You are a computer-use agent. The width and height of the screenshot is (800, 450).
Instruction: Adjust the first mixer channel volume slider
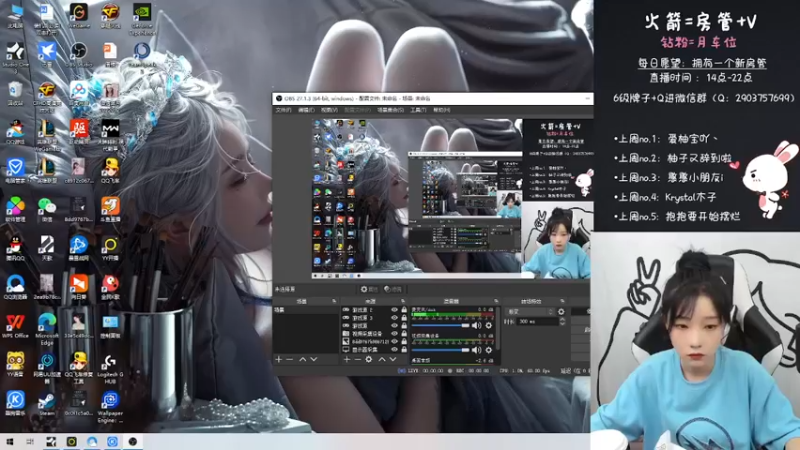pos(440,325)
